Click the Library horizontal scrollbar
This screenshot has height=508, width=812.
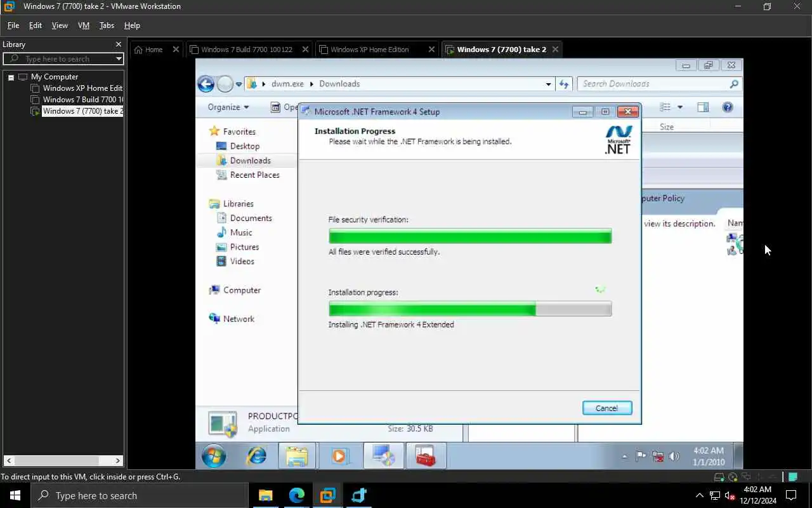[63, 460]
